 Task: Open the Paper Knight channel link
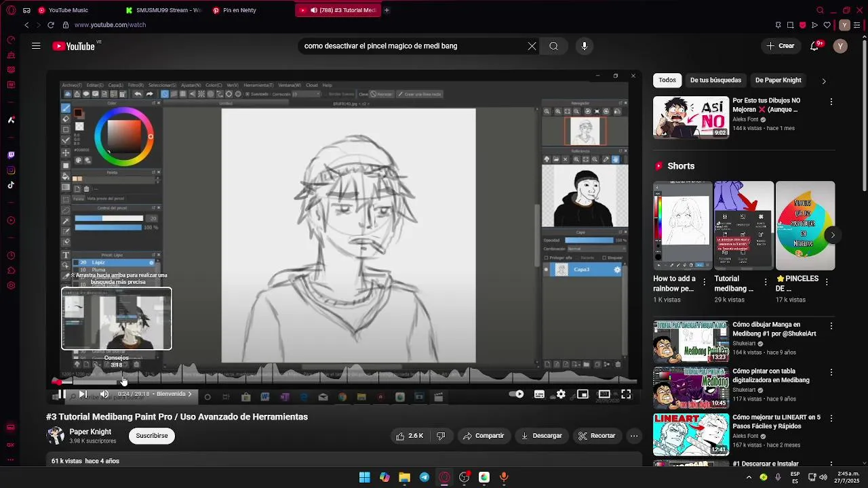click(90, 432)
